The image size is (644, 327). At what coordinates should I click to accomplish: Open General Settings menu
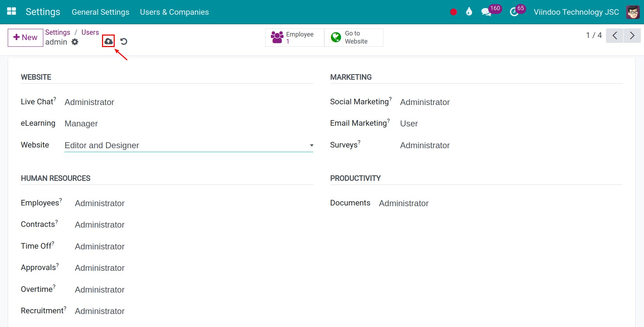pyautogui.click(x=101, y=12)
